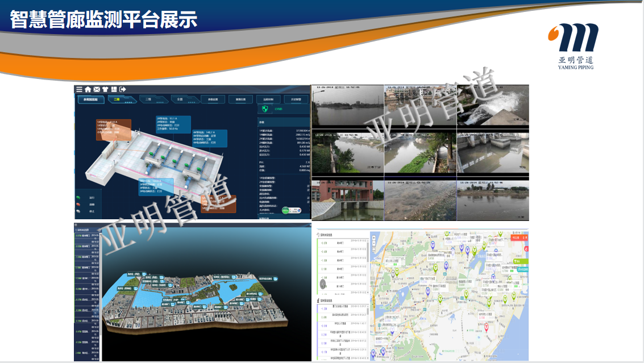Click map zoom-out minus button
The width and height of the screenshot is (644, 363).
(x=374, y=244)
